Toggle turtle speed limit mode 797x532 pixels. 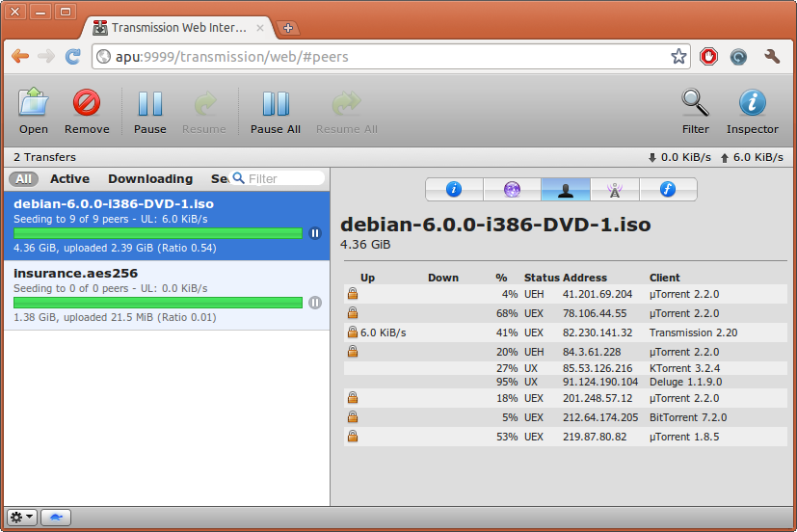(x=56, y=518)
